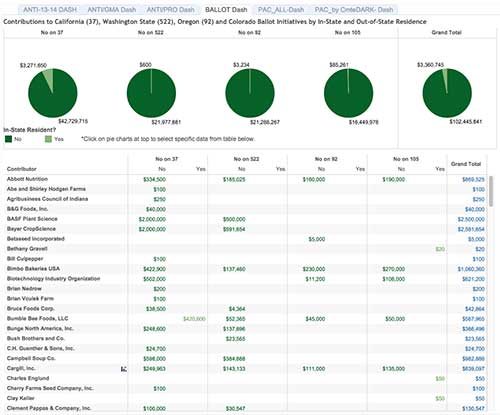Select the No on 37 pie chart
This screenshot has width=500, height=415.
(53, 93)
